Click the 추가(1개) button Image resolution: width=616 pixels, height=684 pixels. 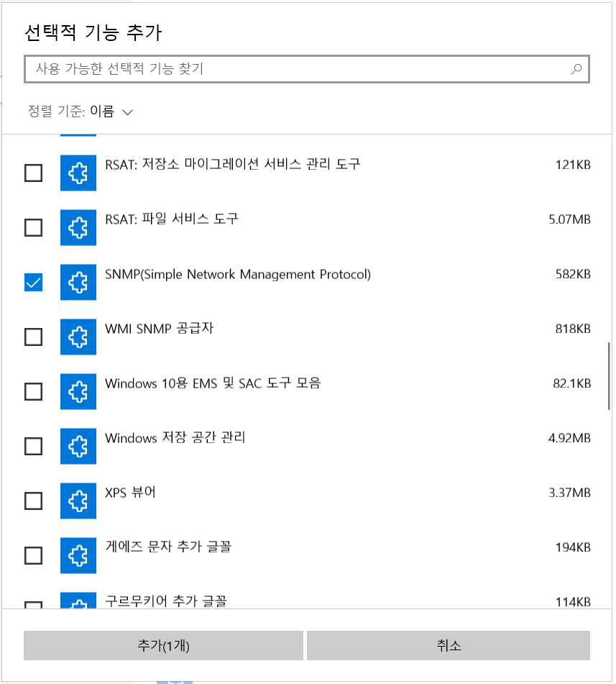[x=163, y=645]
